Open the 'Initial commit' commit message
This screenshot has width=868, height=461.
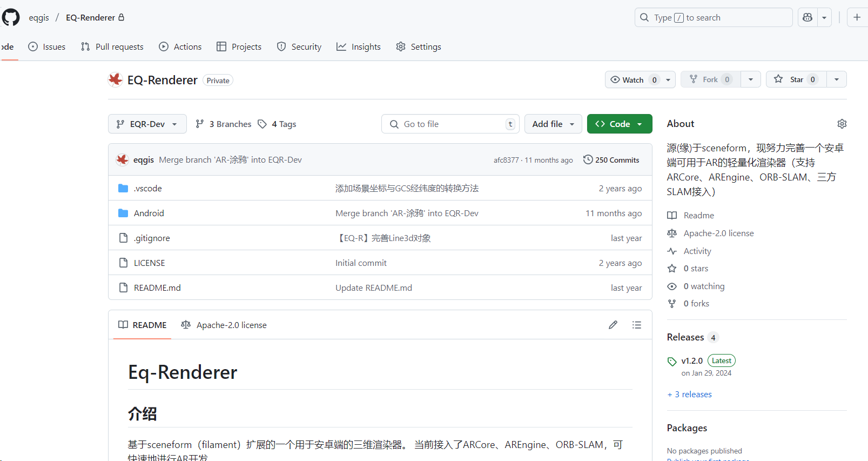(361, 263)
